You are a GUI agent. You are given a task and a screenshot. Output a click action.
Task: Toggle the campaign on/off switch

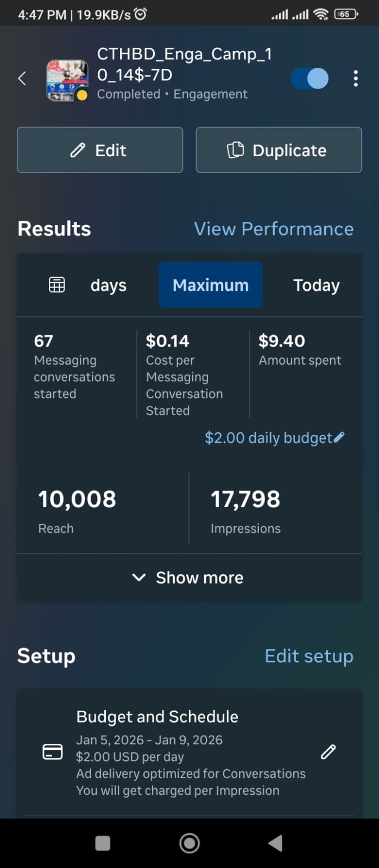(x=309, y=79)
